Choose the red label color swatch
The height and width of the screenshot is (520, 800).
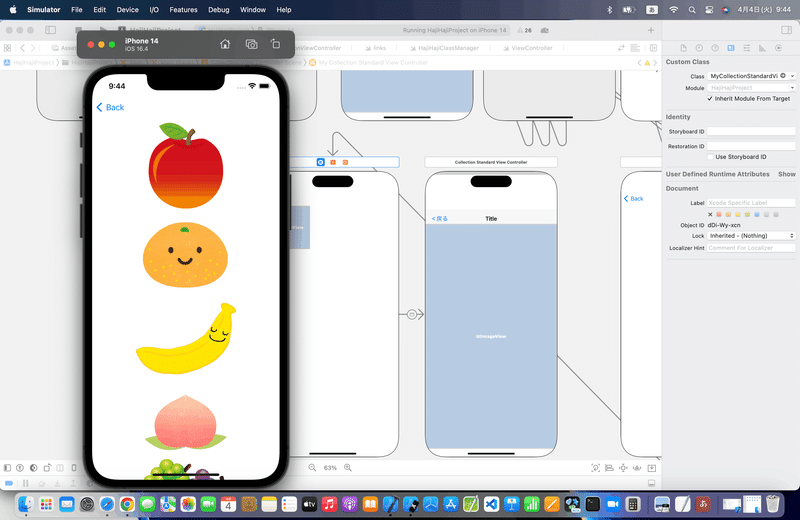(x=719, y=215)
